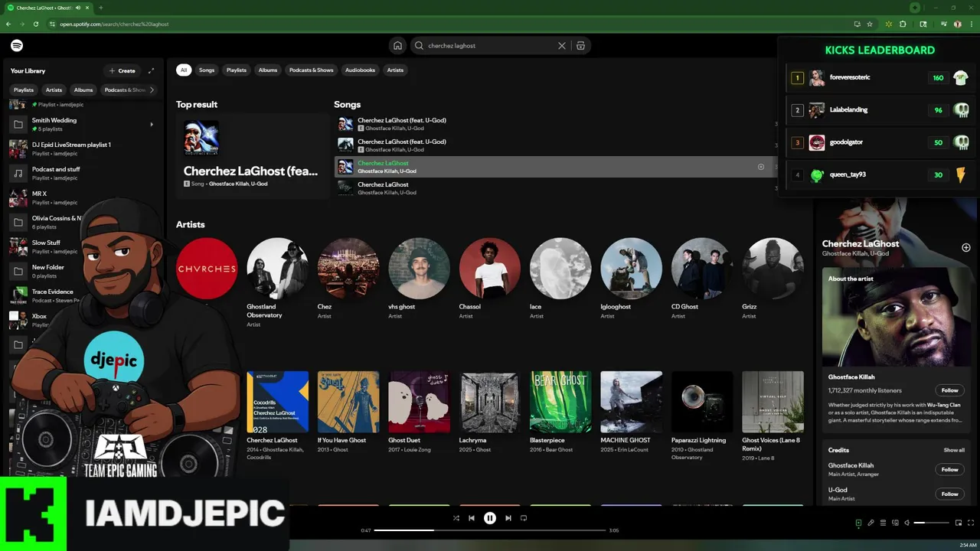Show all credits
980x551 pixels.
click(954, 451)
